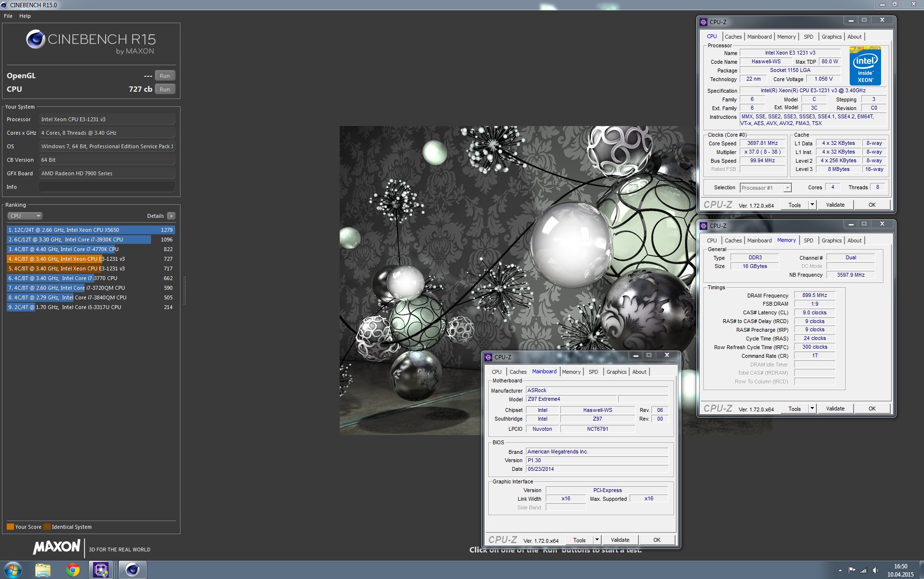Open About tab in top CPU-Z window
Screen dimensions: 924x579
pyautogui.click(x=854, y=37)
